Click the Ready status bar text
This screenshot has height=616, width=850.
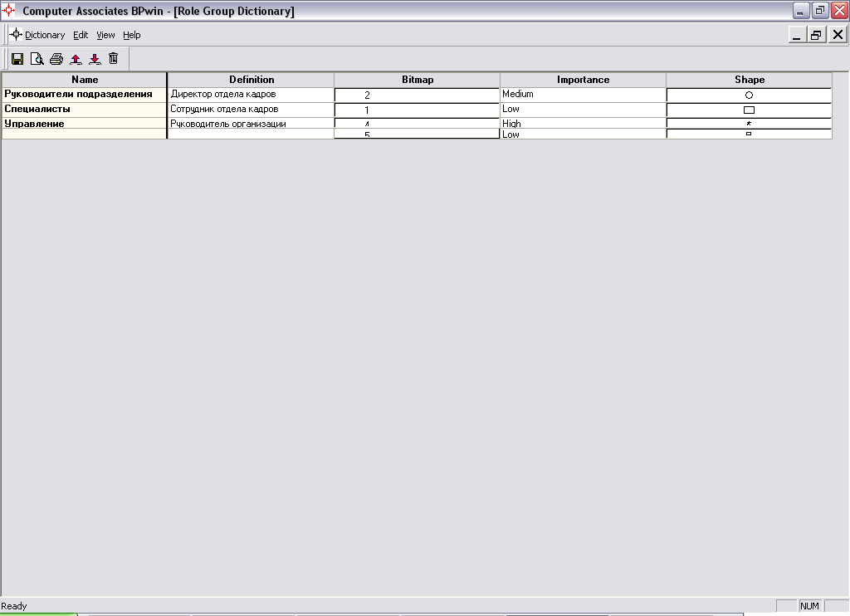click(x=14, y=606)
